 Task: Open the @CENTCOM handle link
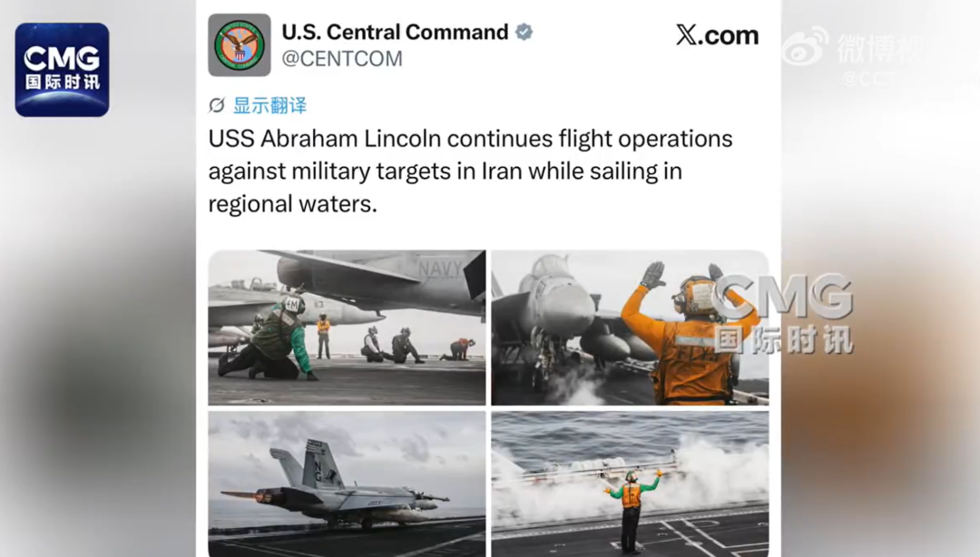(x=342, y=59)
